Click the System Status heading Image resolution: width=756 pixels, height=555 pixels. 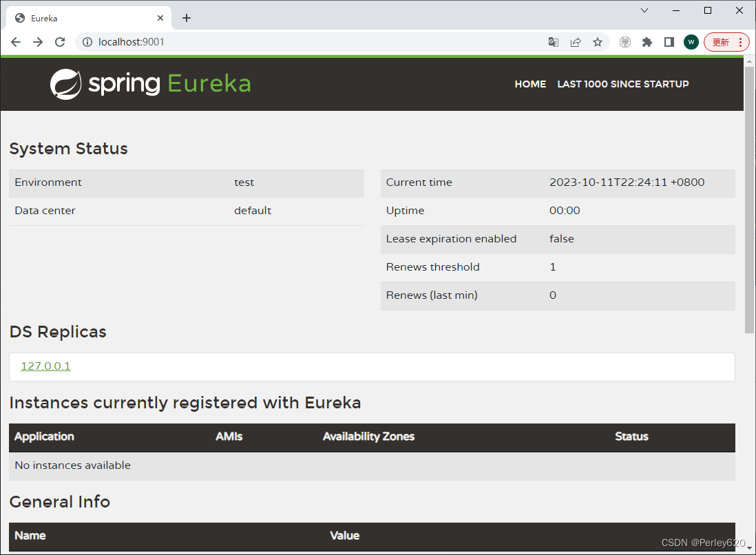tap(68, 149)
